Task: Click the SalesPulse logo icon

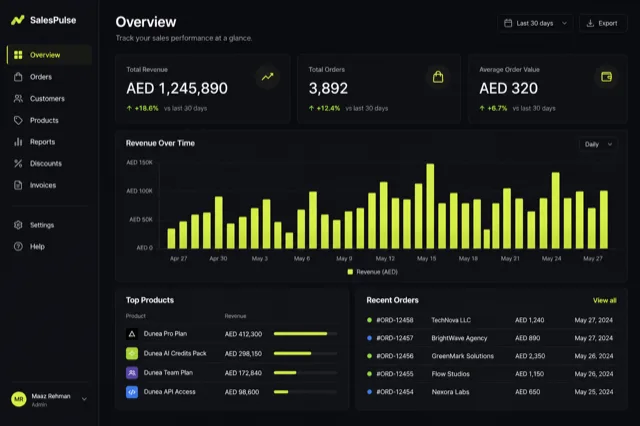Action: pyautogui.click(x=18, y=20)
